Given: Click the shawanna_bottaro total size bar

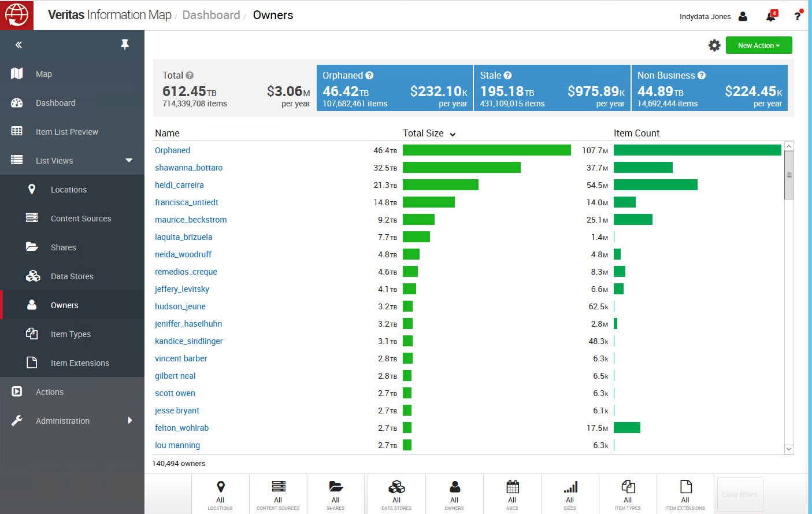Looking at the screenshot, I should (462, 168).
